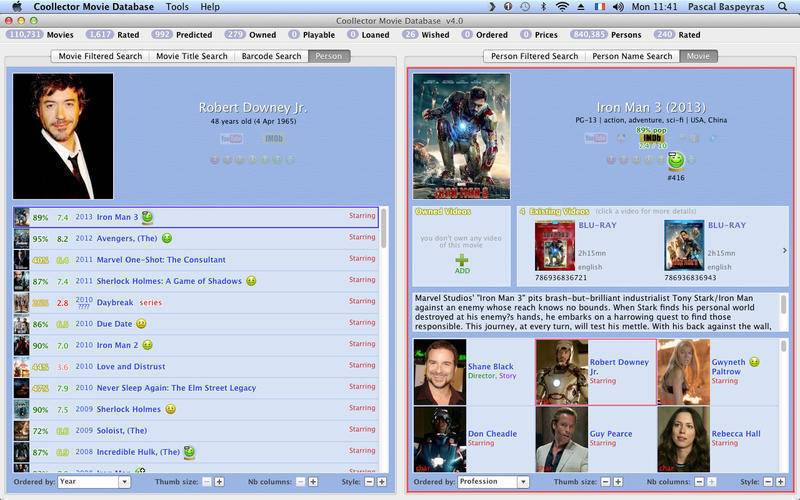The width and height of the screenshot is (800, 500).
Task: Click green smiley next to Iron Man 3 in list
Action: point(147,217)
